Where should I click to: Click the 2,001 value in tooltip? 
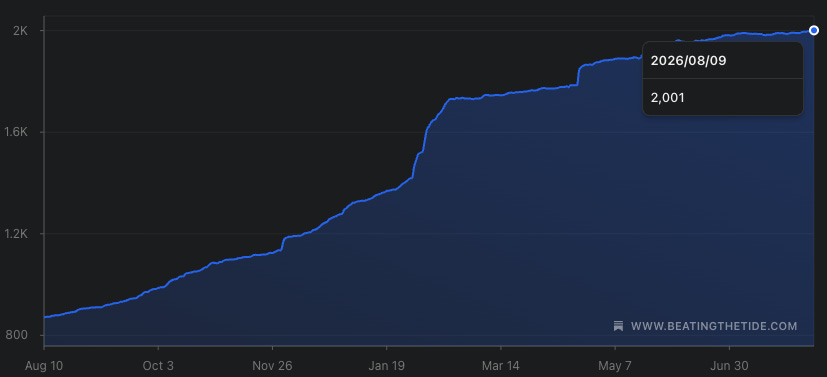pos(667,98)
